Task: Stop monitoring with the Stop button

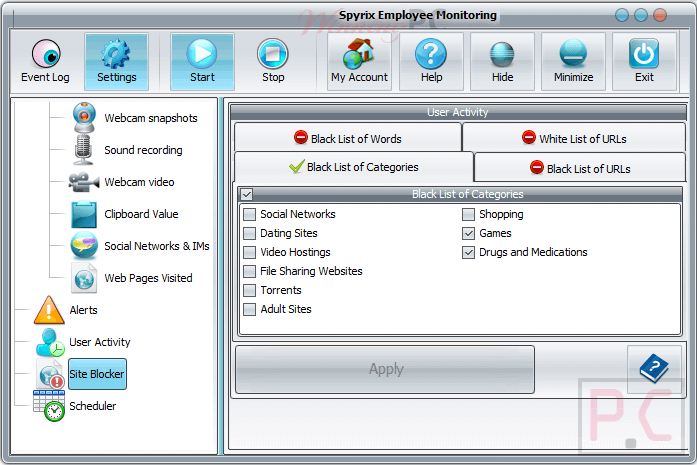Action: pyautogui.click(x=273, y=61)
